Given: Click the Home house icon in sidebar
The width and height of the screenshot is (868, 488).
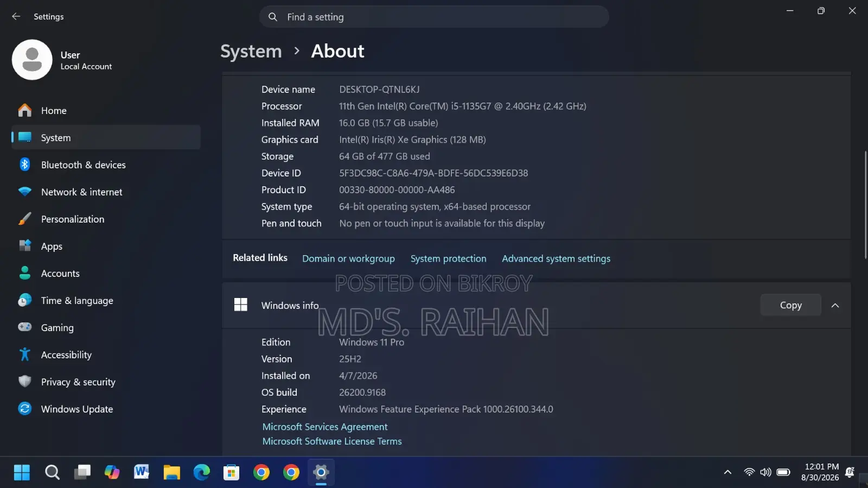Looking at the screenshot, I should (x=25, y=111).
